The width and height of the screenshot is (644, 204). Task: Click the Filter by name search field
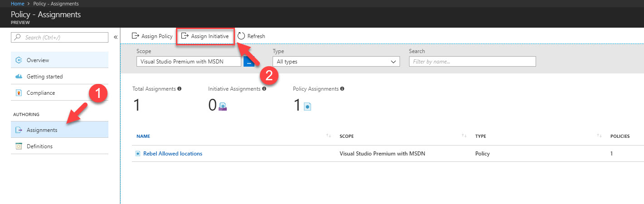click(x=472, y=61)
